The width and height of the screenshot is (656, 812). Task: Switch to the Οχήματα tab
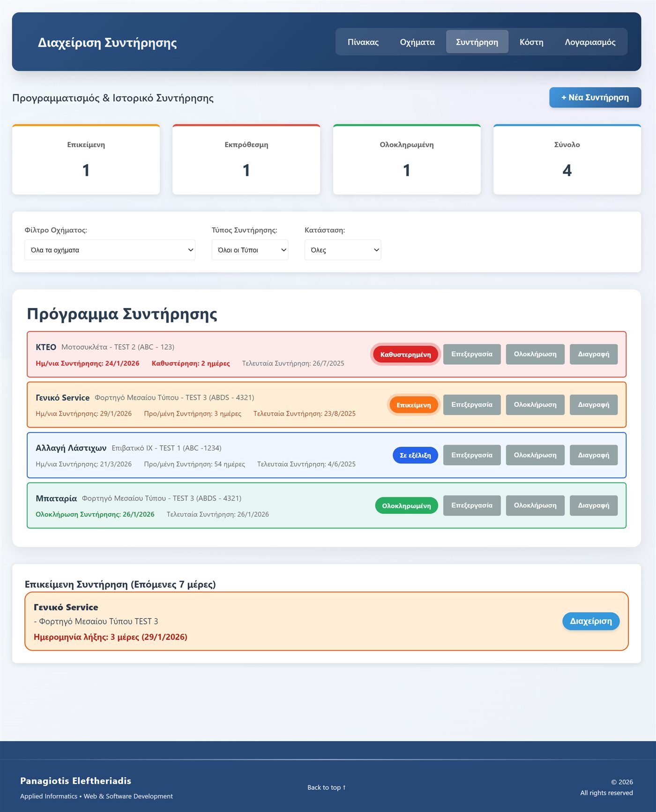[417, 42]
